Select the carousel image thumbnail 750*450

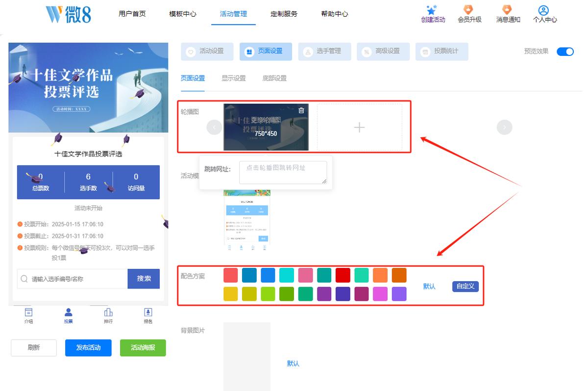[266, 127]
